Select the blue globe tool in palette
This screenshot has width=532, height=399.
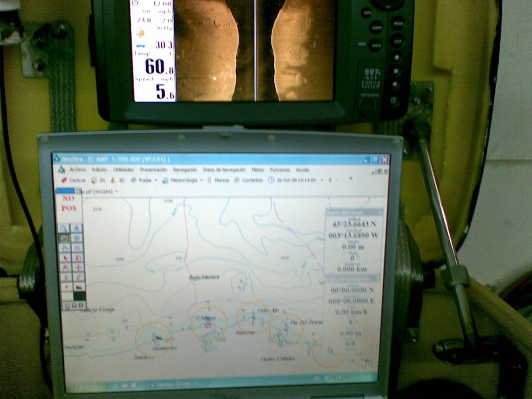pyautogui.click(x=77, y=239)
